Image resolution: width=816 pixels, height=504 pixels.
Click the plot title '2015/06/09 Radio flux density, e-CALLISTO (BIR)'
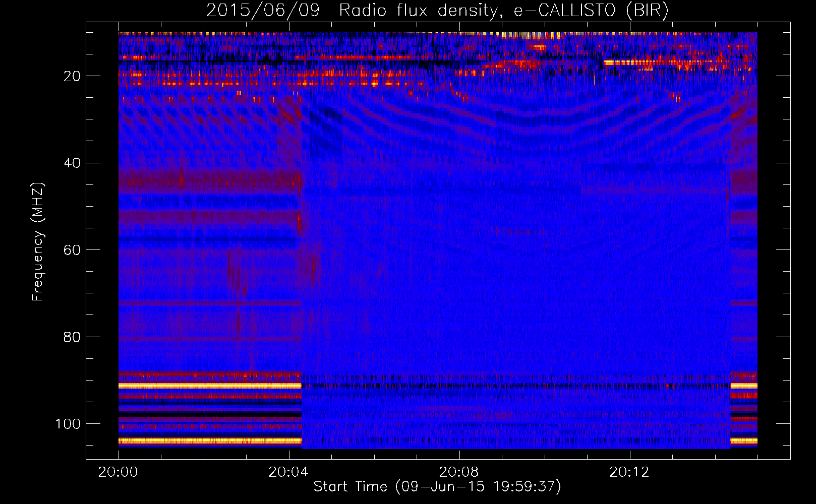pyautogui.click(x=437, y=10)
